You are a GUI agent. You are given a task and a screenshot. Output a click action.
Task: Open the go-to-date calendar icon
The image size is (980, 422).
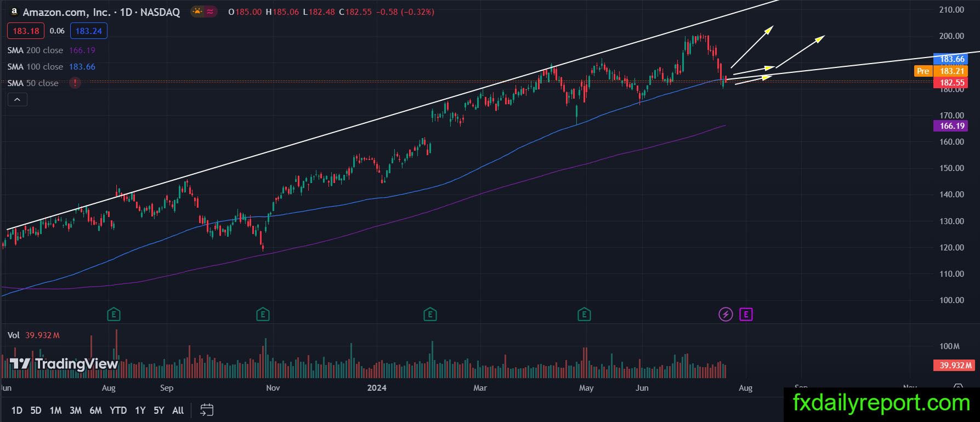pyautogui.click(x=207, y=410)
